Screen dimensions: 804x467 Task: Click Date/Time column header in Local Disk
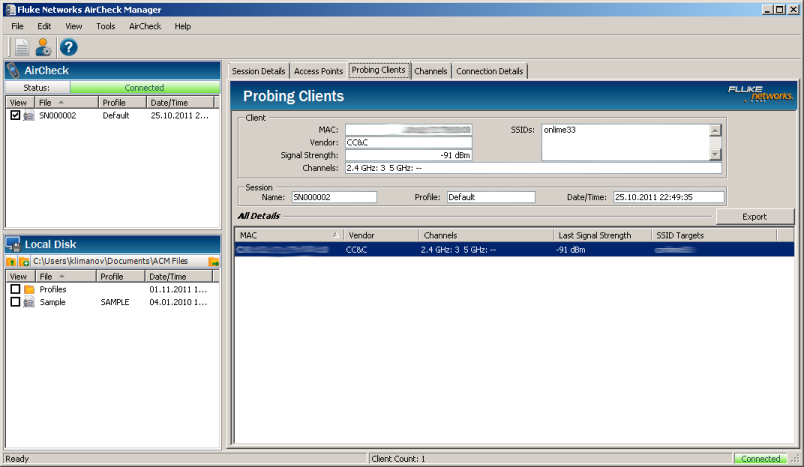178,276
